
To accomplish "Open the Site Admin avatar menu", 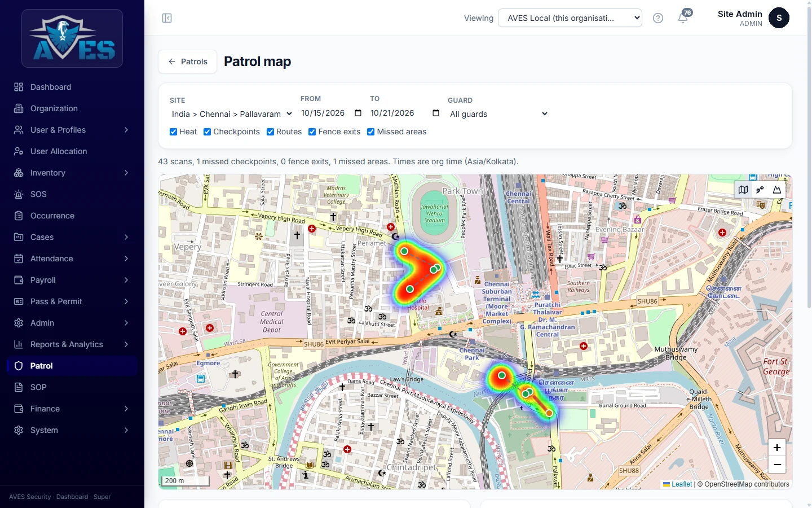I will click(x=779, y=18).
